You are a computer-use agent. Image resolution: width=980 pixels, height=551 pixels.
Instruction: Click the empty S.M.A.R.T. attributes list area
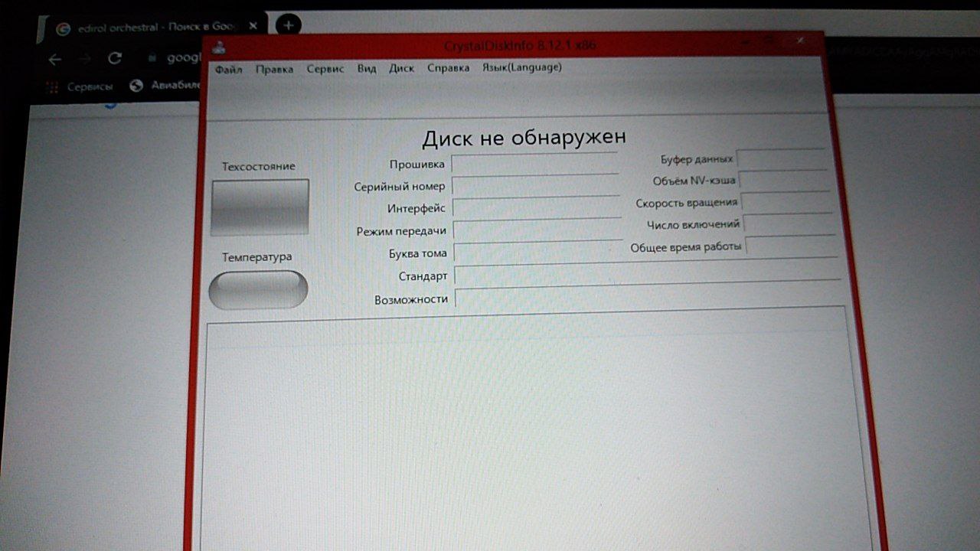point(532,429)
